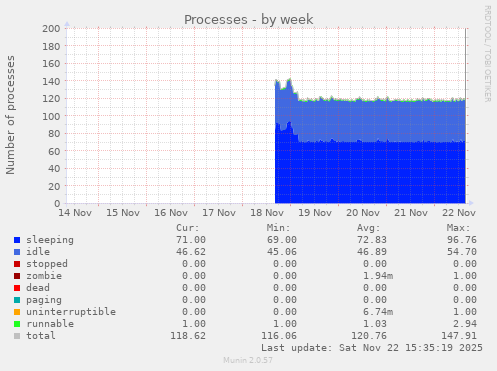Click sleeping average value 72.83
The height and width of the screenshot is (371, 497).
pyautogui.click(x=372, y=240)
